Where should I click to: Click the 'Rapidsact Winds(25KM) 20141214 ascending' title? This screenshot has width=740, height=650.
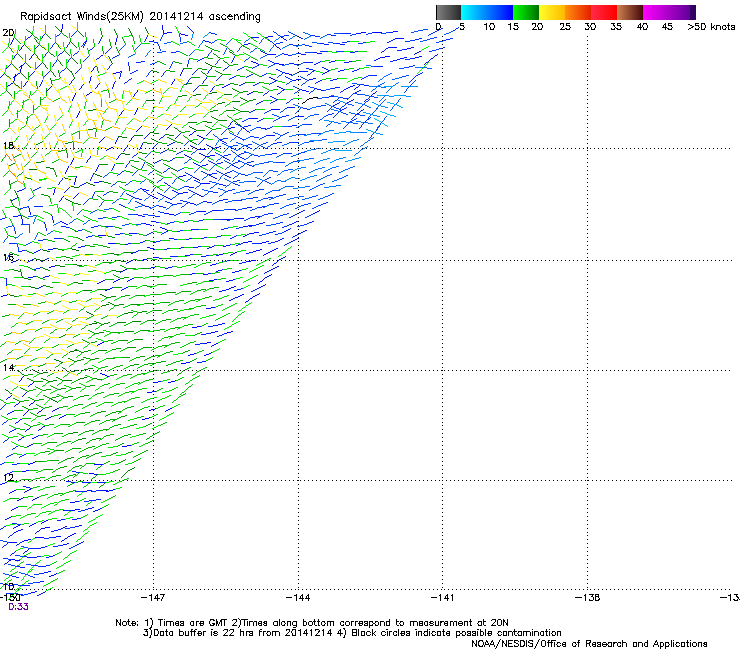(x=140, y=17)
